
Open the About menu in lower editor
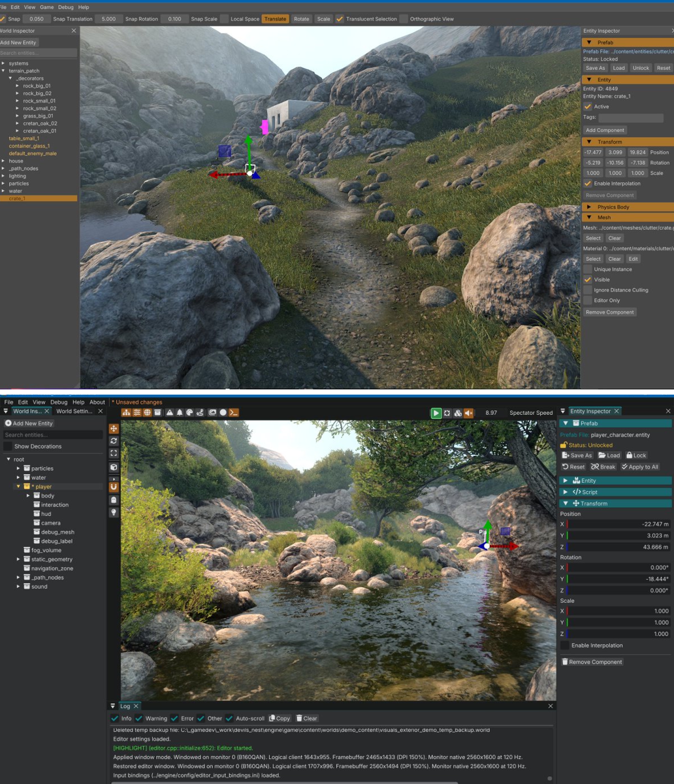coord(97,402)
